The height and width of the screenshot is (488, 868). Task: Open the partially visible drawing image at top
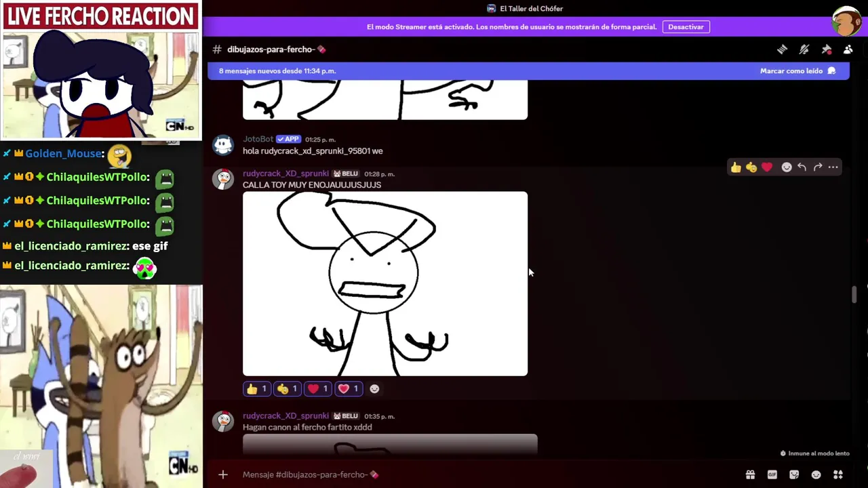coord(385,100)
